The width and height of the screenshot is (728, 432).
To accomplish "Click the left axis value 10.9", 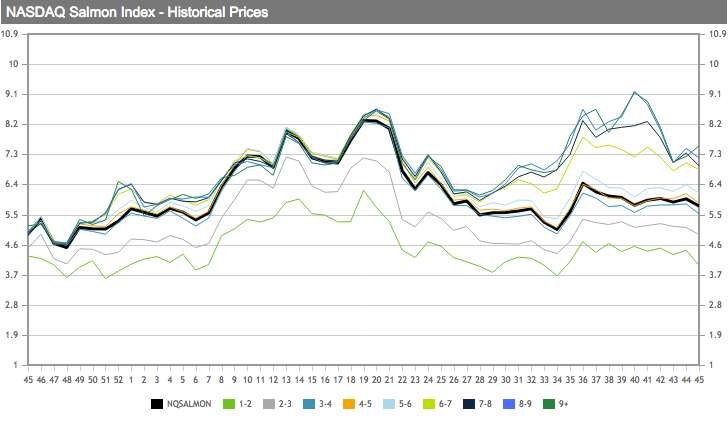I will [10, 34].
